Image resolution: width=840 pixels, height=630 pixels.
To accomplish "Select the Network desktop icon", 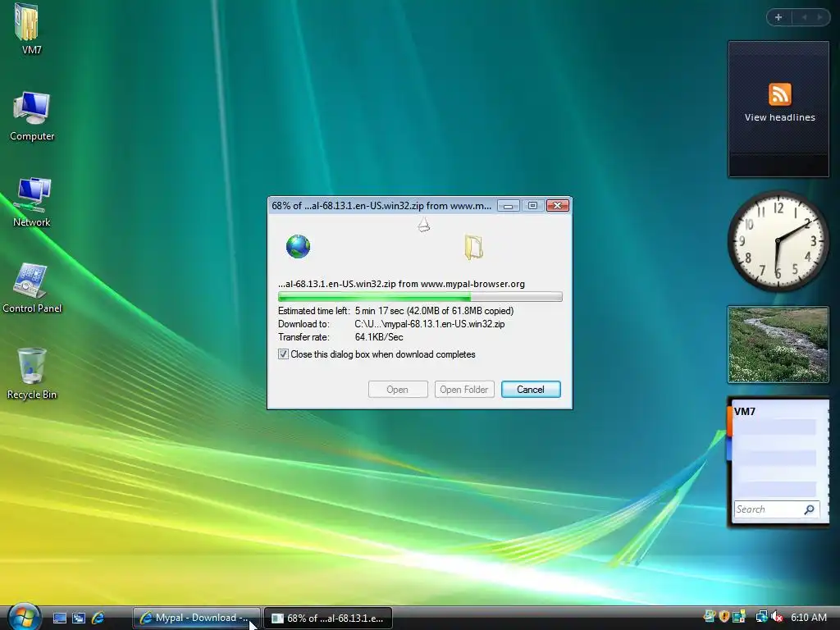I will [x=32, y=195].
